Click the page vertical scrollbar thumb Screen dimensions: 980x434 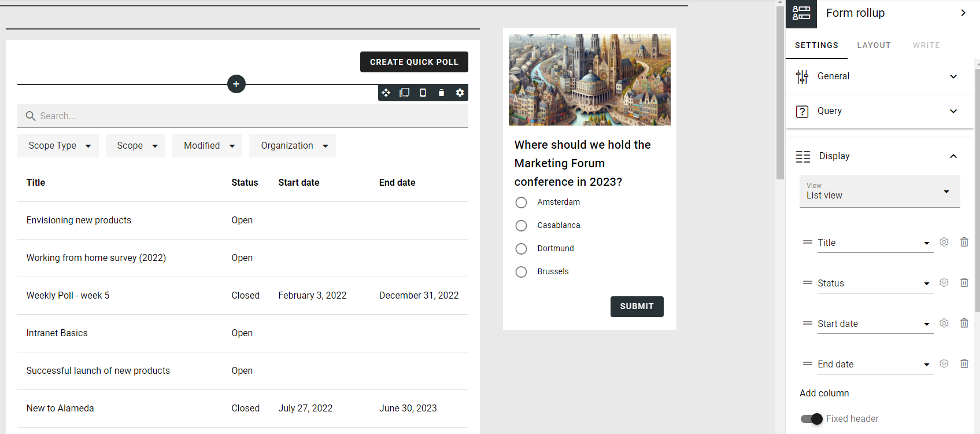tap(780, 93)
